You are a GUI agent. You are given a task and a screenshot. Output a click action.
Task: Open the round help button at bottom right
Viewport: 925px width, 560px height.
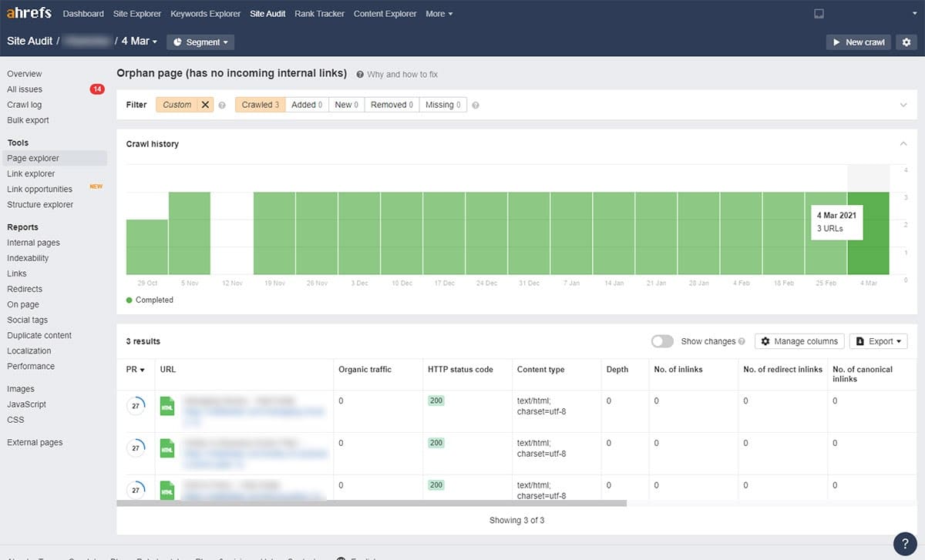905,542
